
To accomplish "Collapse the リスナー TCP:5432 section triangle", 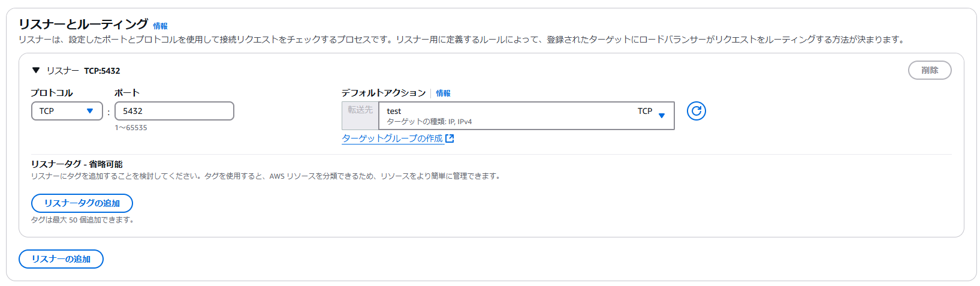I will [x=36, y=70].
